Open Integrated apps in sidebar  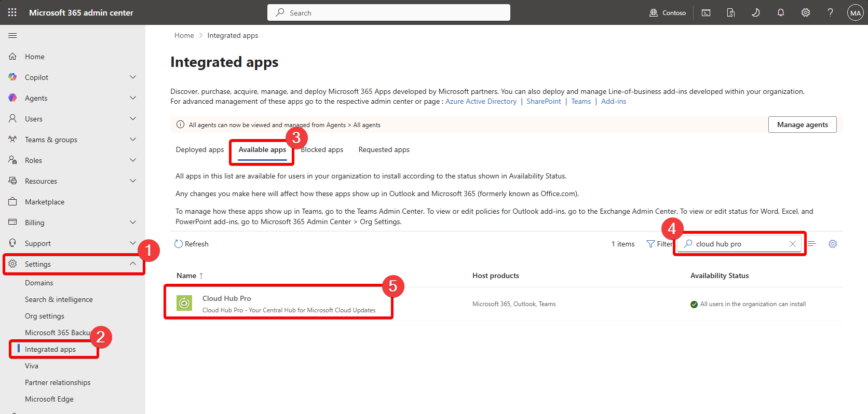pyautogui.click(x=50, y=349)
